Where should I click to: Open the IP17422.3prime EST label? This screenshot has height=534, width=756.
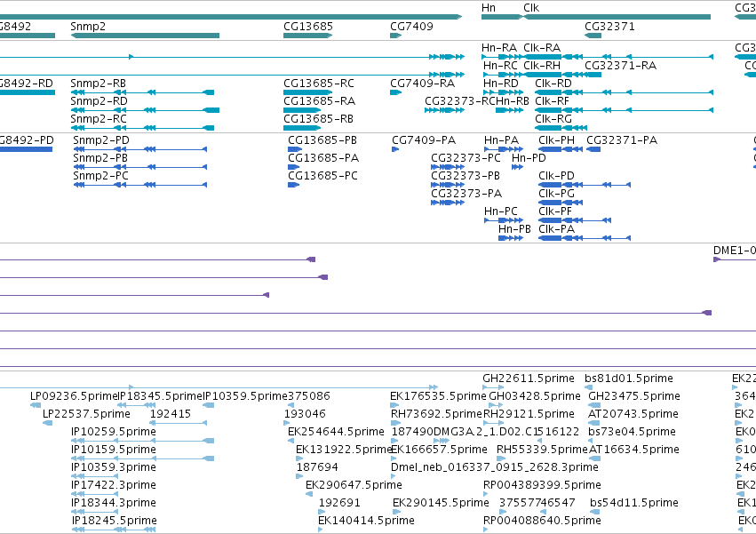(x=114, y=485)
